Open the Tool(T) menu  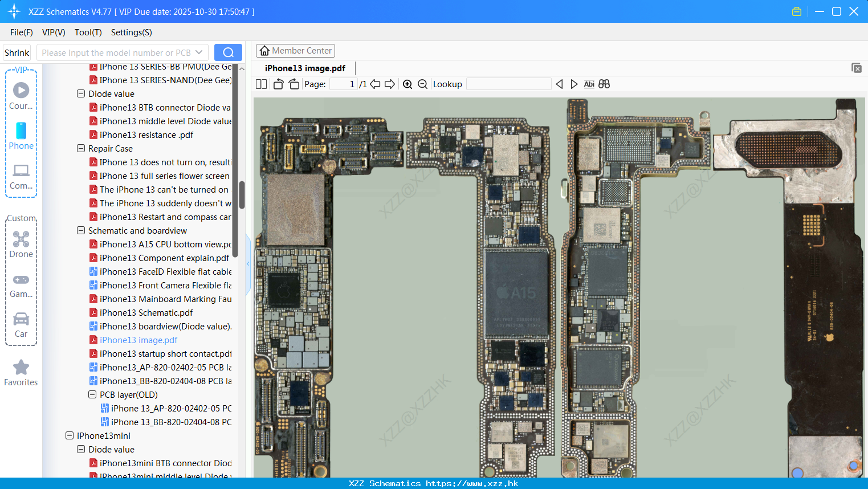[x=88, y=32]
